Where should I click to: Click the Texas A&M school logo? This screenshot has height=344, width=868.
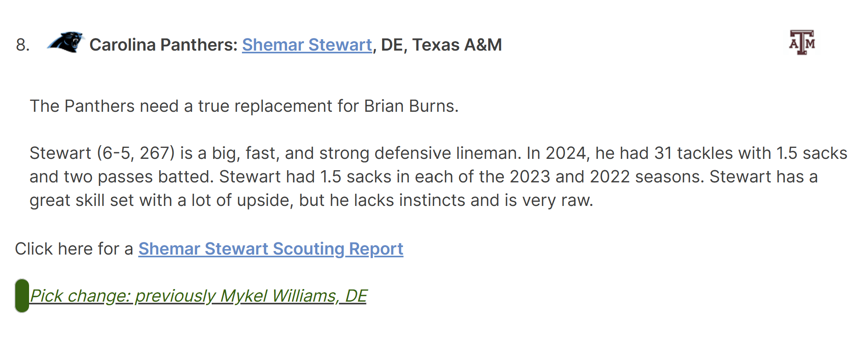(802, 42)
